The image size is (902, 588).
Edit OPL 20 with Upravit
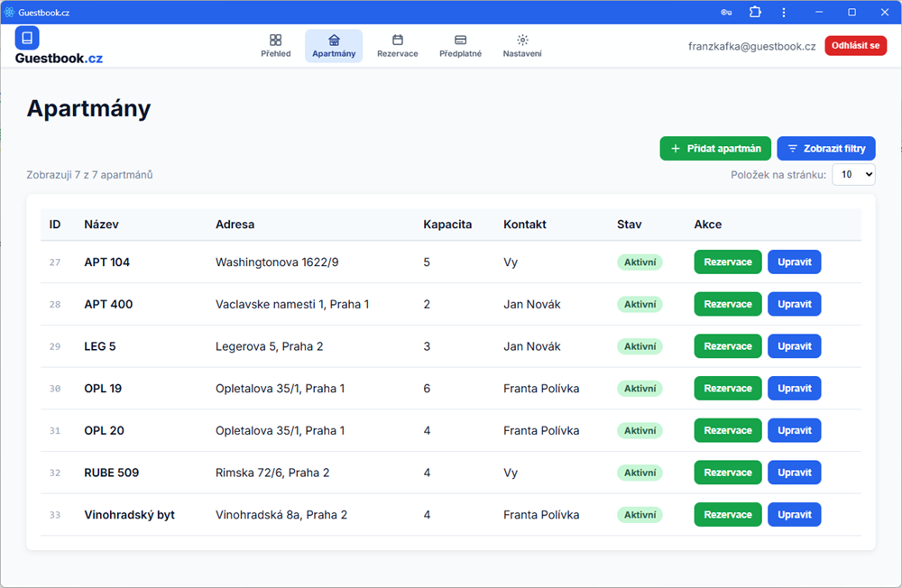[795, 430]
